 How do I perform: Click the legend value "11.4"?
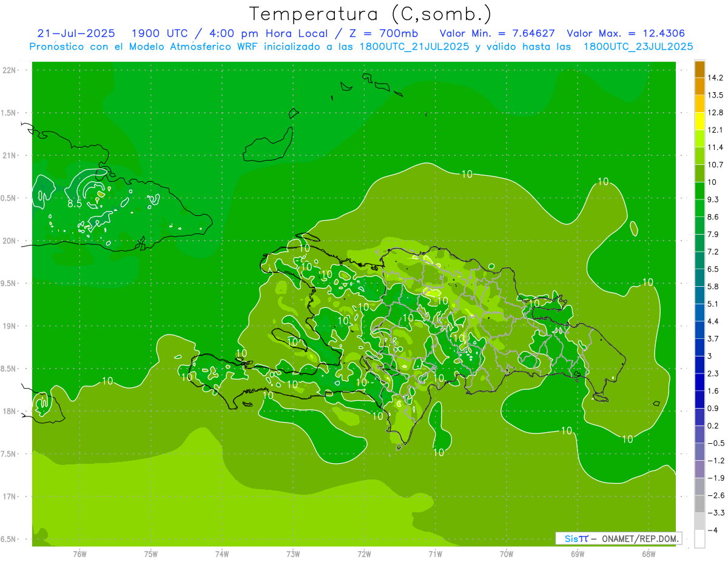pos(716,147)
